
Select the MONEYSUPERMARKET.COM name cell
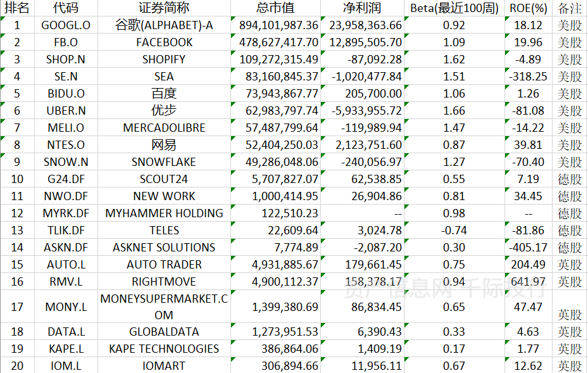coord(164,307)
